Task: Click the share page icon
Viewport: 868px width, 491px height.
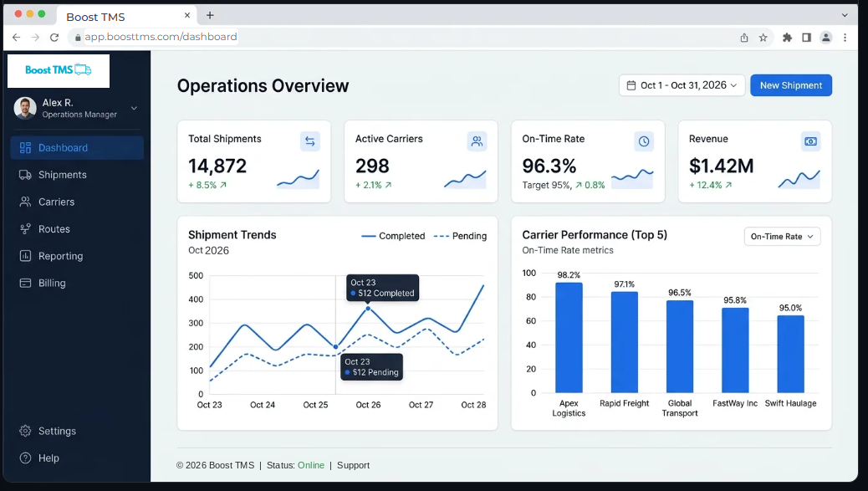Action: click(744, 38)
